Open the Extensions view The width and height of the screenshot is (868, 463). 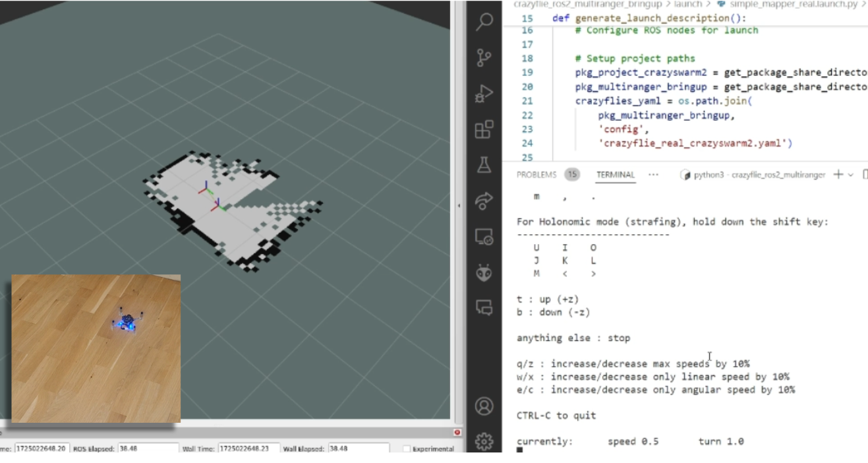point(484,129)
